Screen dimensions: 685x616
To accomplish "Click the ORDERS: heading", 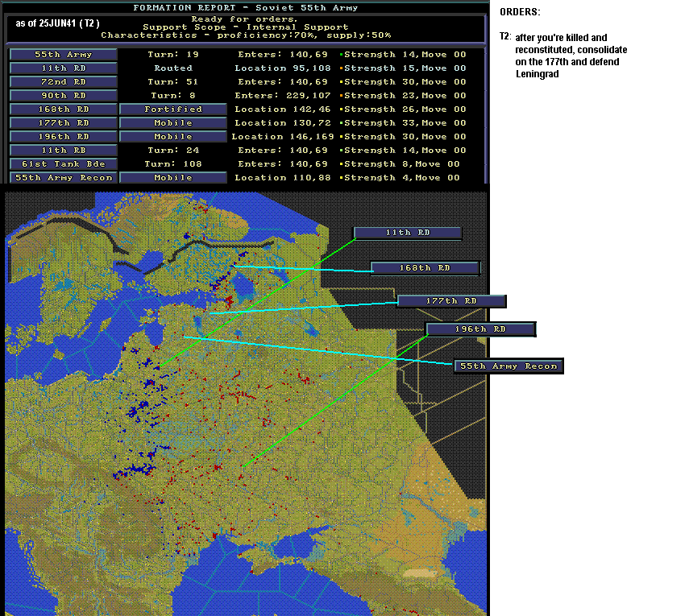I will [x=520, y=12].
